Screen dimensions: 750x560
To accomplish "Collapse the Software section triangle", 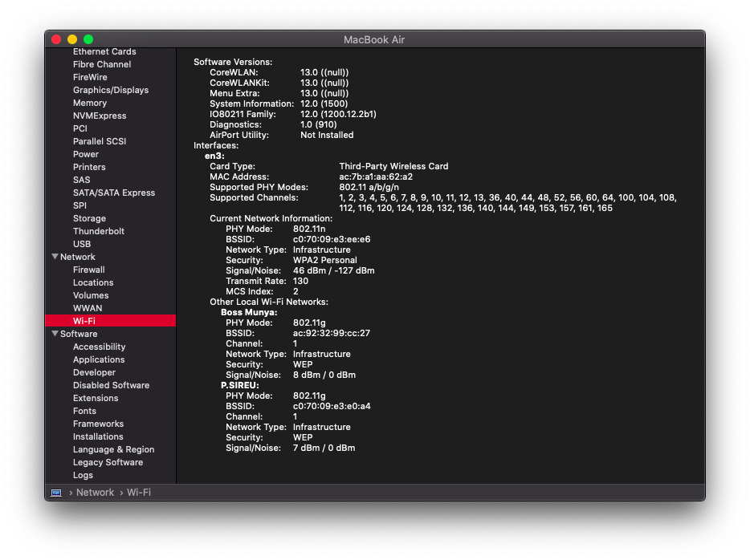I will click(55, 334).
